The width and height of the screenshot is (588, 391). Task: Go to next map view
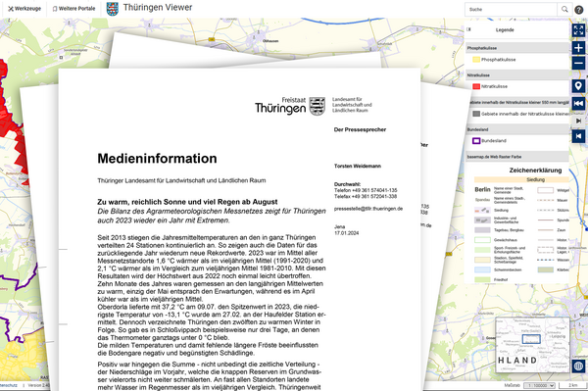coord(578,121)
